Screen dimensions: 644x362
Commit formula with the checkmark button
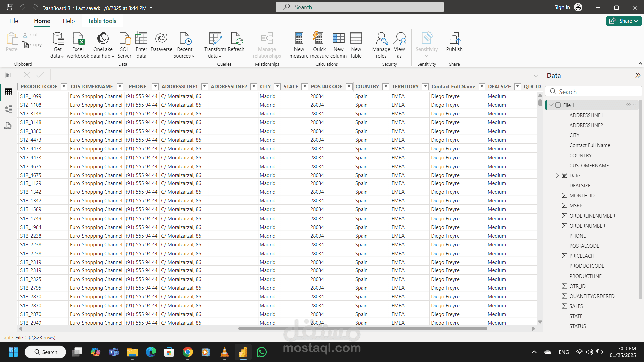click(x=40, y=75)
